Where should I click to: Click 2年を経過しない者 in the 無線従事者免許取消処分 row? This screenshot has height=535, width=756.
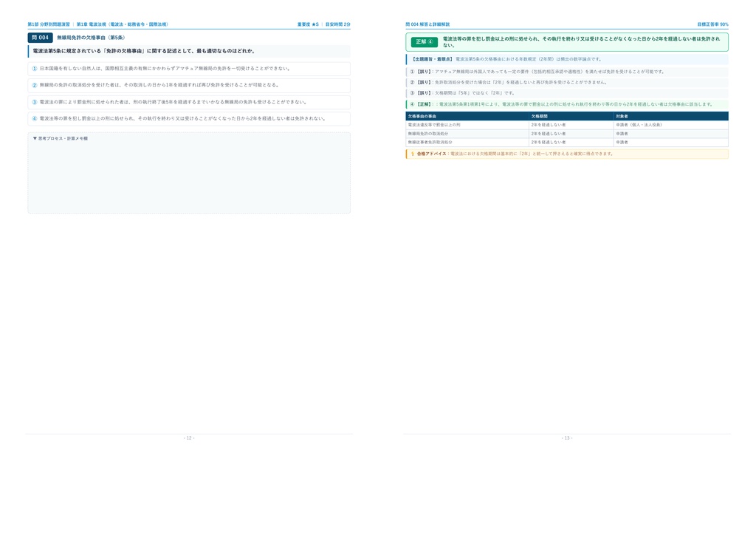tap(571, 143)
